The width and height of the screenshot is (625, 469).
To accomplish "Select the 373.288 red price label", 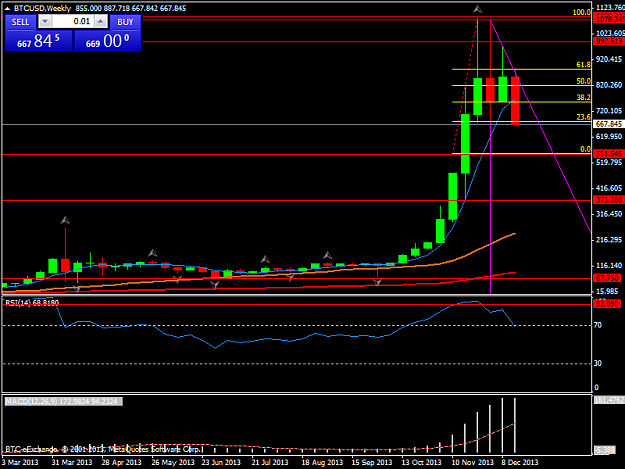I will click(609, 200).
